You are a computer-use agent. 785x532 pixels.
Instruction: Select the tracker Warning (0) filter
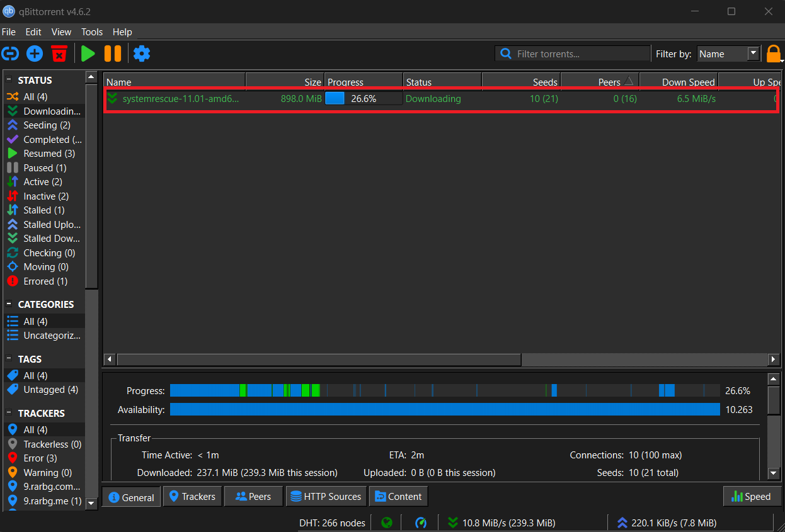(44, 472)
